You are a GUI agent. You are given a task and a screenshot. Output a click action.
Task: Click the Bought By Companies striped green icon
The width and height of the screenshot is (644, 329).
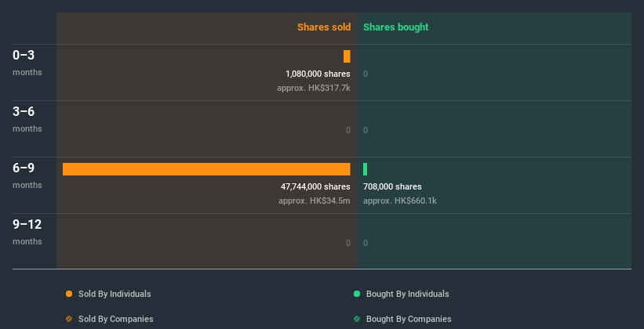[x=357, y=319]
